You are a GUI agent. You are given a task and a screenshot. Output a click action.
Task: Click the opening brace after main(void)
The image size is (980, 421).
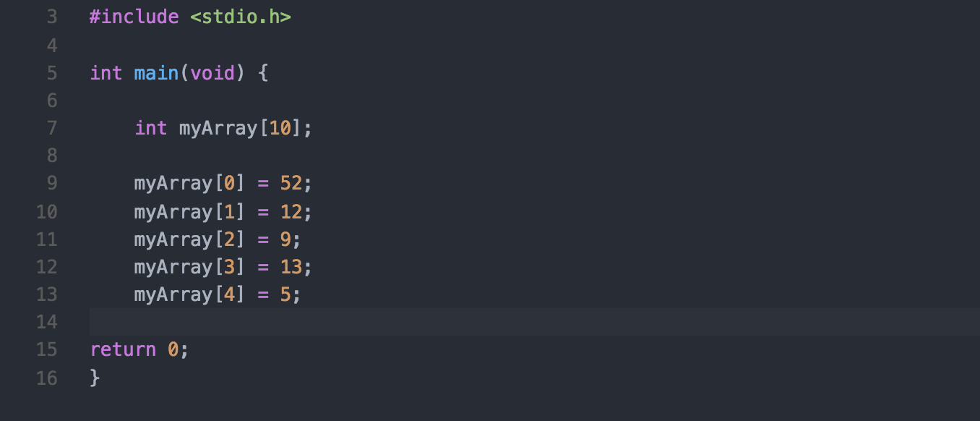tap(263, 73)
